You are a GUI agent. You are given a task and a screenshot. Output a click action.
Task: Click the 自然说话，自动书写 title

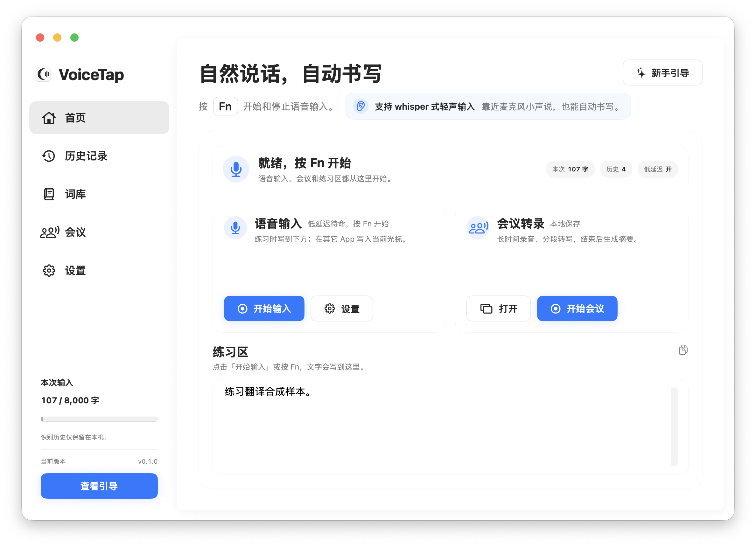[x=290, y=73]
